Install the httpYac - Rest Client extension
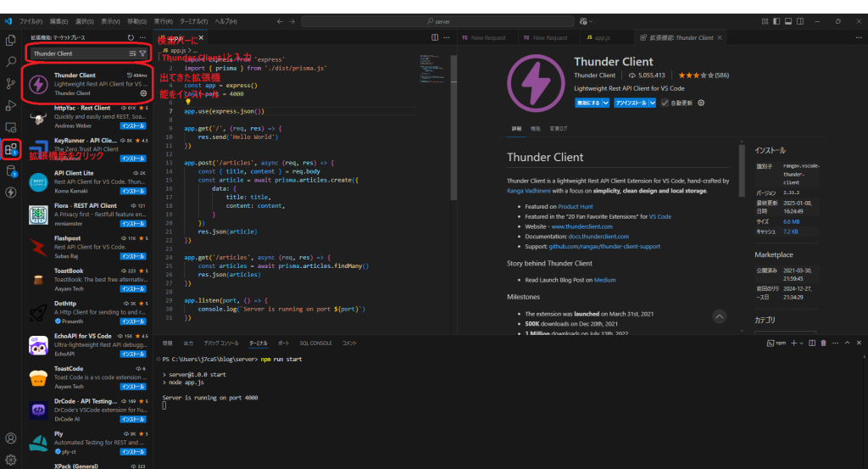This screenshot has width=868, height=469. coord(134,126)
